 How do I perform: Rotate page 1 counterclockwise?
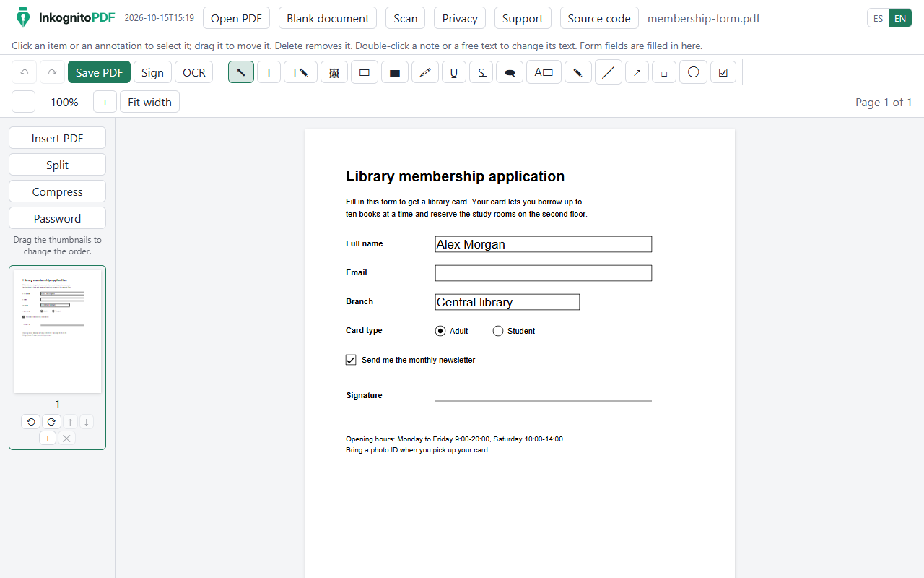(x=30, y=422)
